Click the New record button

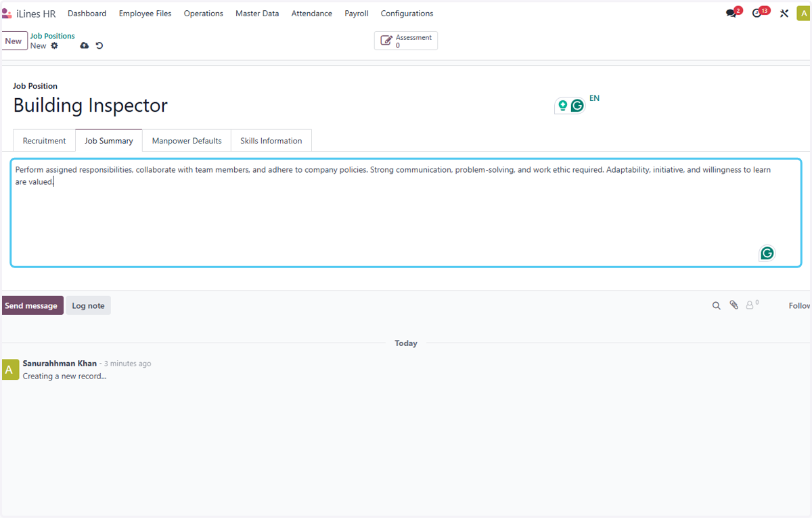tap(14, 41)
